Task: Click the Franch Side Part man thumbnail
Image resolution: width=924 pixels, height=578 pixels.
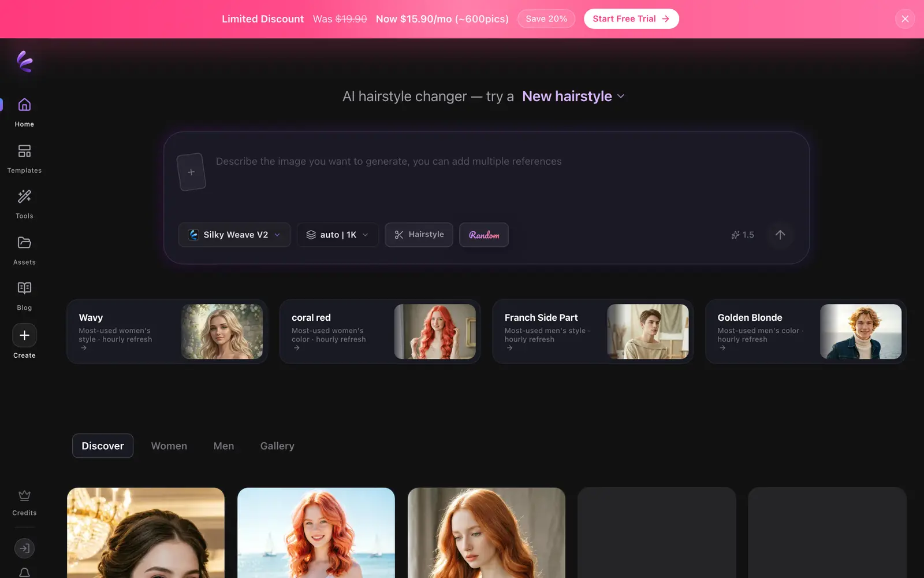Action: [648, 332]
